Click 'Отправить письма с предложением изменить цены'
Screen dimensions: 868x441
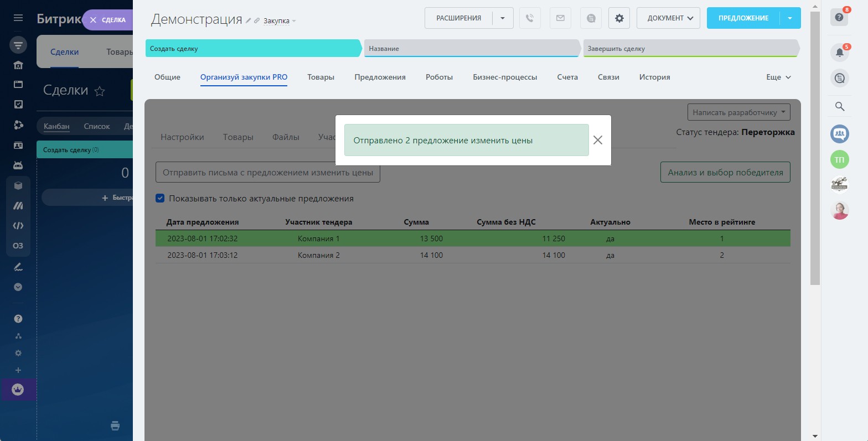[x=268, y=172]
